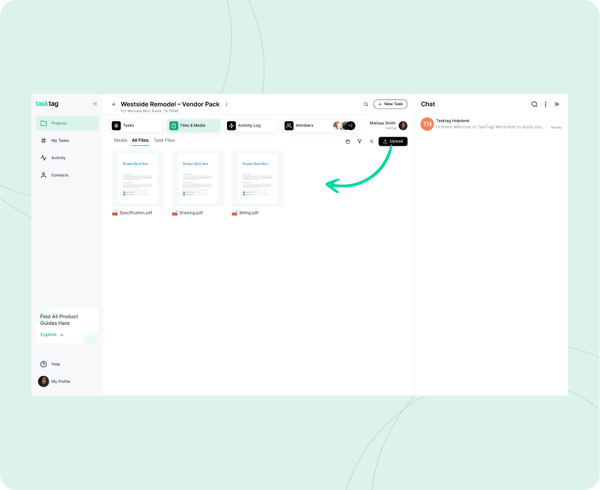Viewport: 600px width, 490px height.
Task: Click the back arrow beside Westside Remodel title
Action: (114, 104)
